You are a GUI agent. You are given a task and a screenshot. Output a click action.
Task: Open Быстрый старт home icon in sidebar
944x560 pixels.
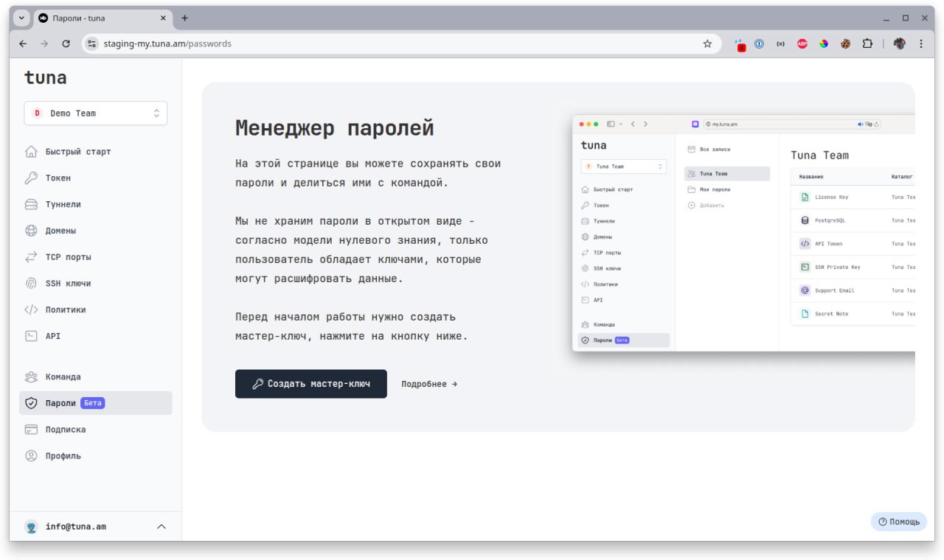31,152
